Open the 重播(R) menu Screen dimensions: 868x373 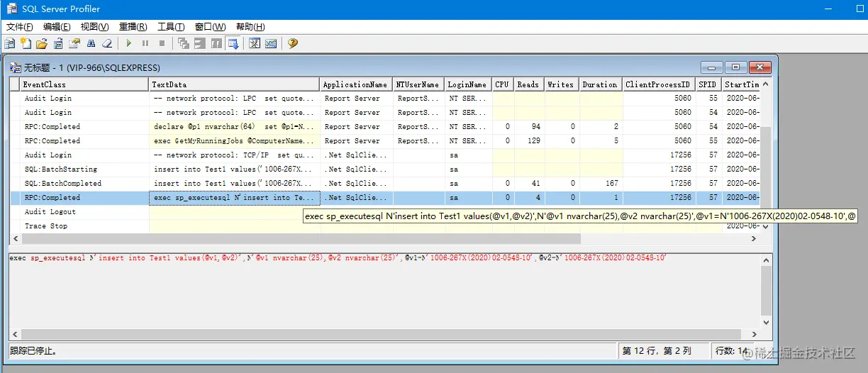pos(133,26)
